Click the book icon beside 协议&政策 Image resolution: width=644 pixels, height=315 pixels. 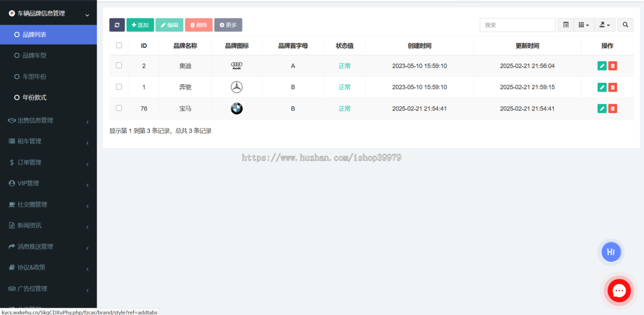(x=12, y=267)
